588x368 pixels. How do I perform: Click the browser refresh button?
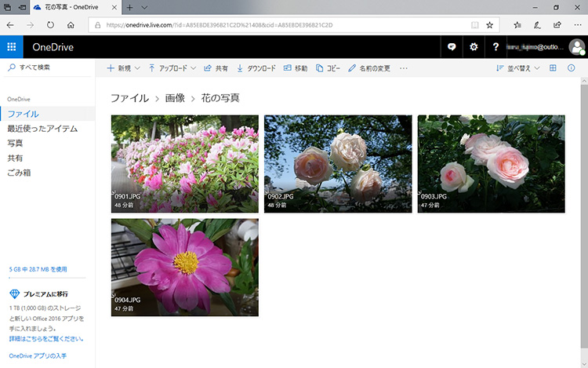point(50,25)
